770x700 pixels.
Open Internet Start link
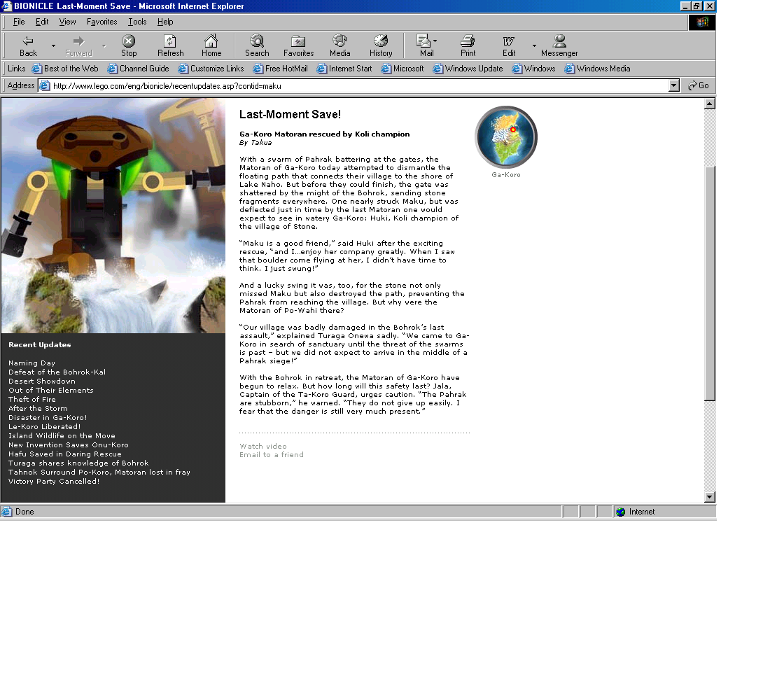click(344, 69)
